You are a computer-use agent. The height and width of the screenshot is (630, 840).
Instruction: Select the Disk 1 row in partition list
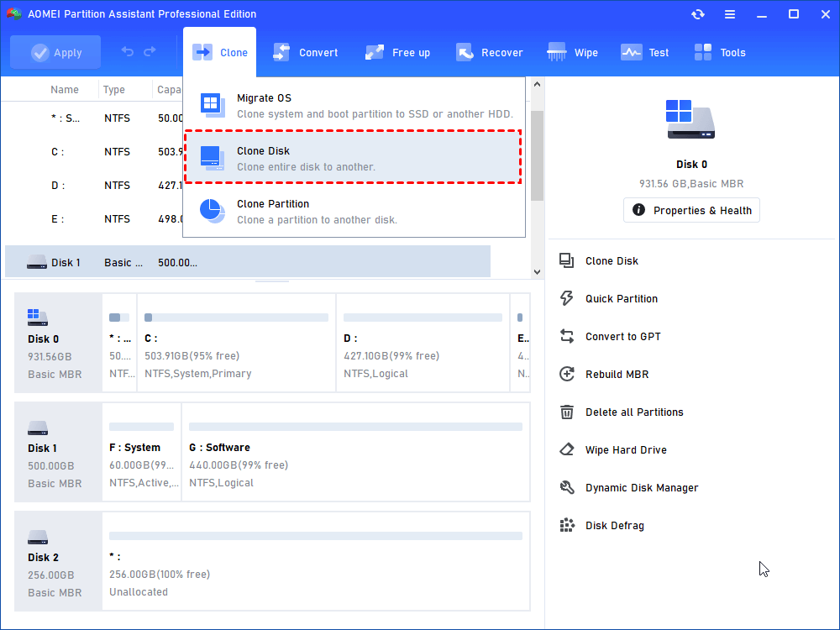248,262
